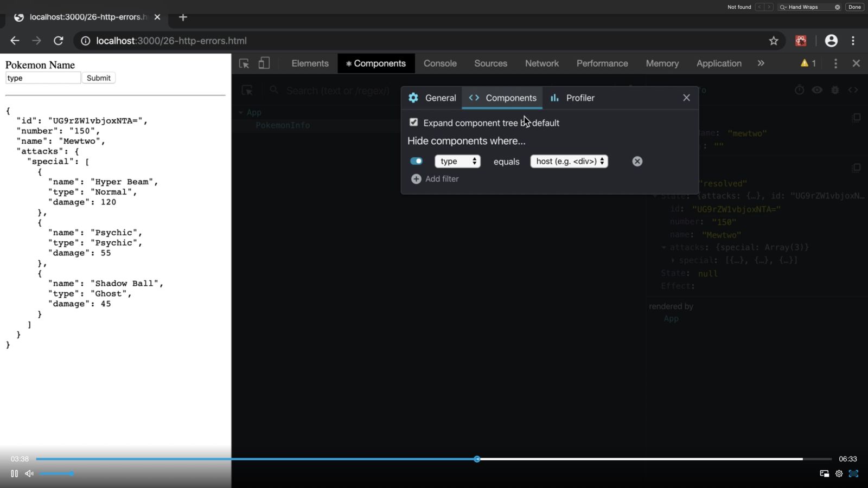The image size is (868, 488).
Task: Open Chrome's three-dot menu
Action: coord(853,41)
